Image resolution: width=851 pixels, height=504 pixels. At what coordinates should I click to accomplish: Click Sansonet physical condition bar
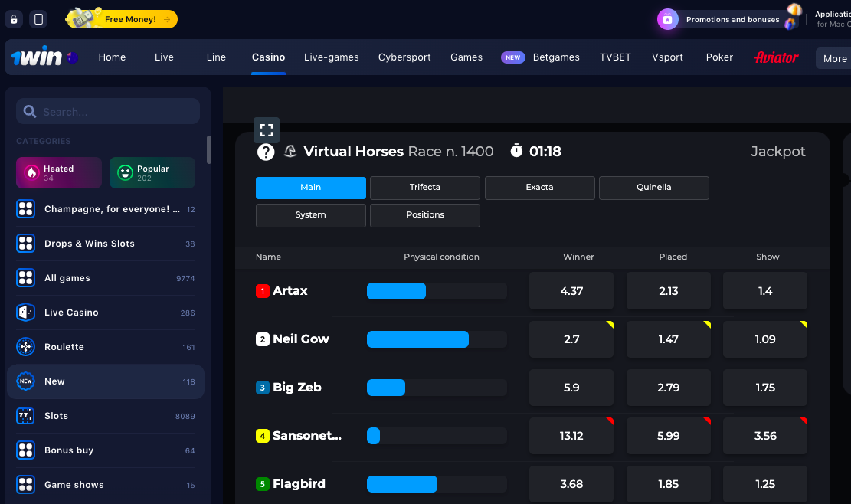tap(437, 436)
